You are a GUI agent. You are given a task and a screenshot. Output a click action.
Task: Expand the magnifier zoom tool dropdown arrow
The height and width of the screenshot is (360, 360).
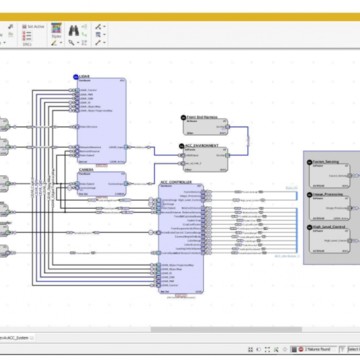(x=78, y=43)
